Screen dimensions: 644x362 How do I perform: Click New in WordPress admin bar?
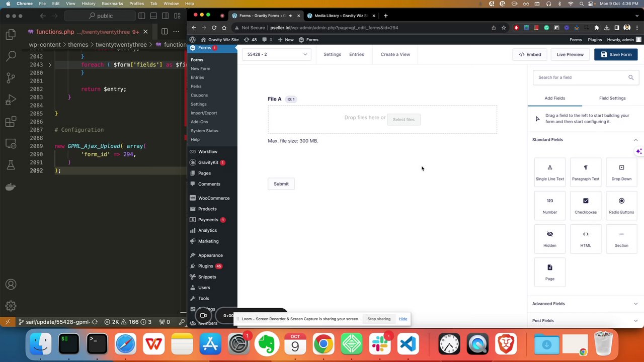[x=285, y=40]
